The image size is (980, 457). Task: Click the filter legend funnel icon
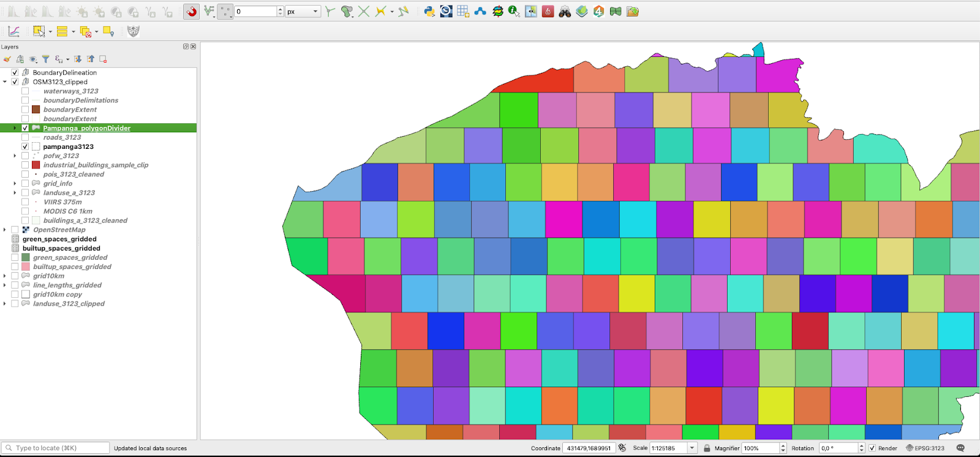[x=45, y=59]
